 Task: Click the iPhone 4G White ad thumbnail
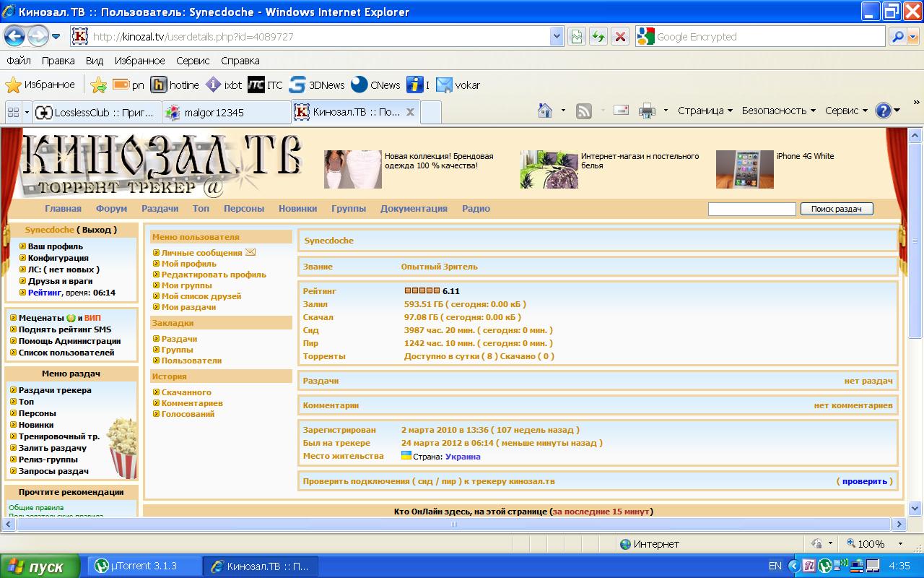(x=744, y=169)
